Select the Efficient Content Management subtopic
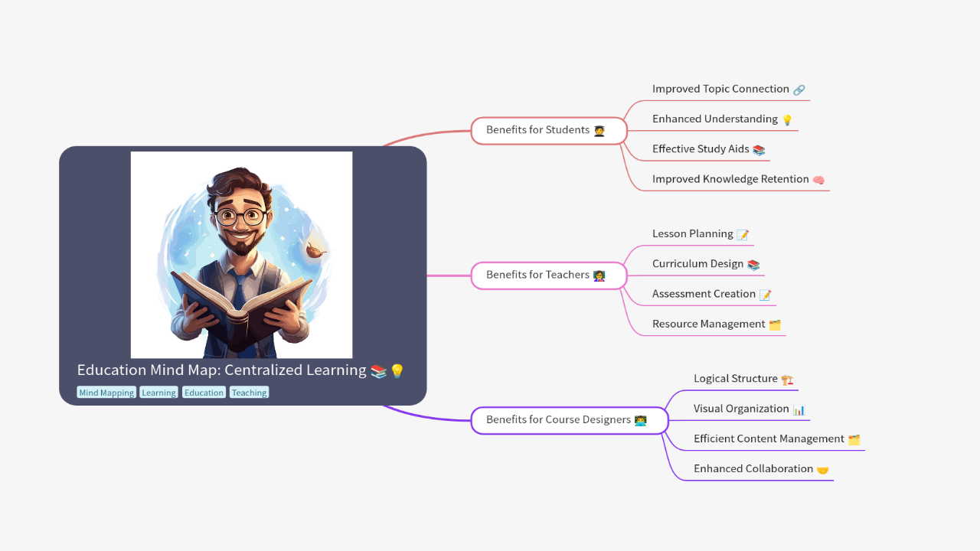 point(768,439)
